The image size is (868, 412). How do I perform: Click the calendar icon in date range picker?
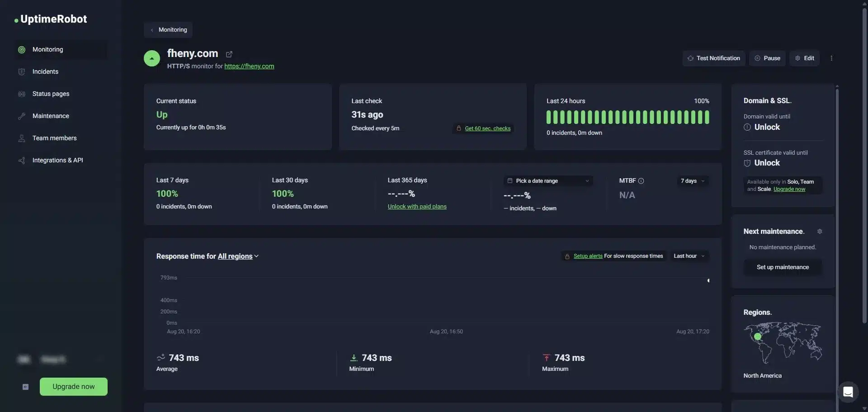click(510, 181)
